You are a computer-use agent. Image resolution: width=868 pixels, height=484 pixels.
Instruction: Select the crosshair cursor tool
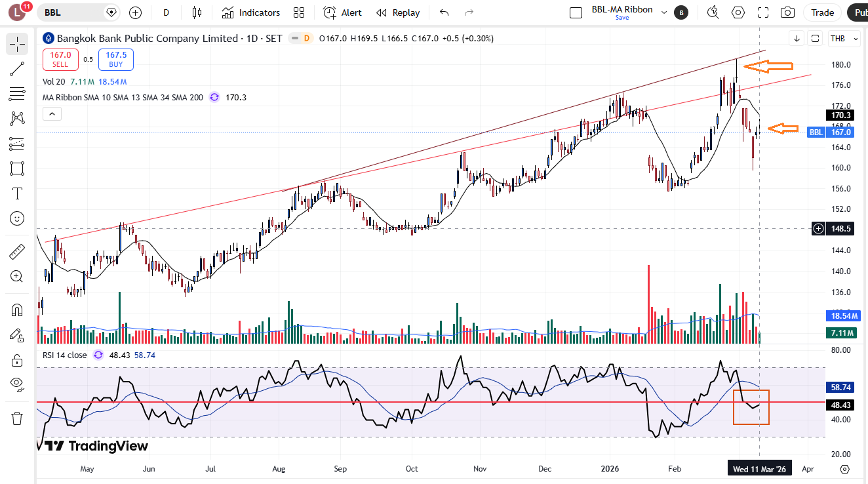point(17,44)
